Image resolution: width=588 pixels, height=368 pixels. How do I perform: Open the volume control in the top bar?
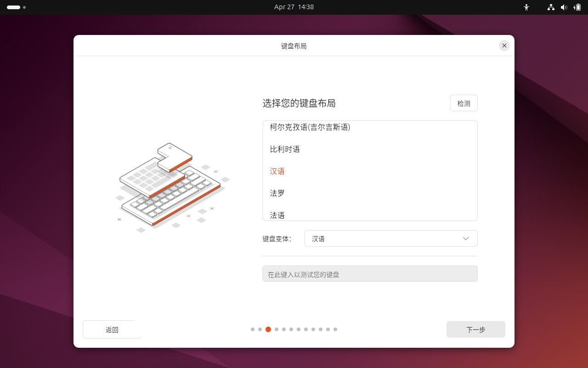[x=564, y=7]
